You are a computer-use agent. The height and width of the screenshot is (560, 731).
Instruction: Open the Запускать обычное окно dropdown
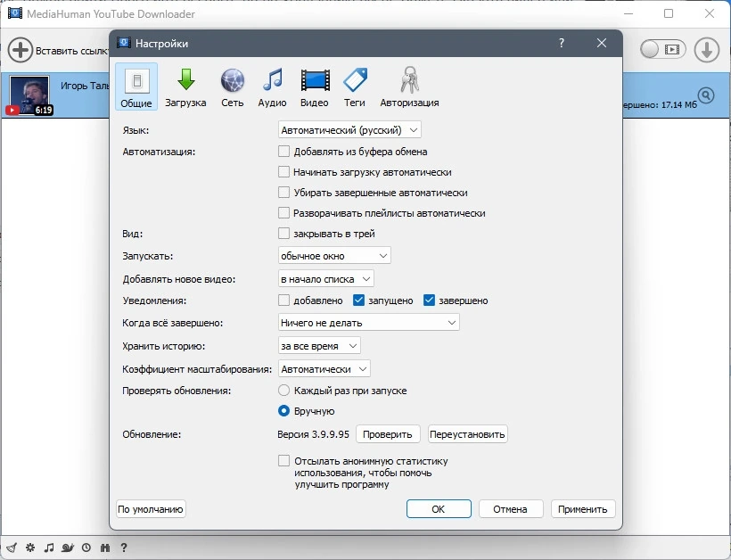pyautogui.click(x=334, y=256)
